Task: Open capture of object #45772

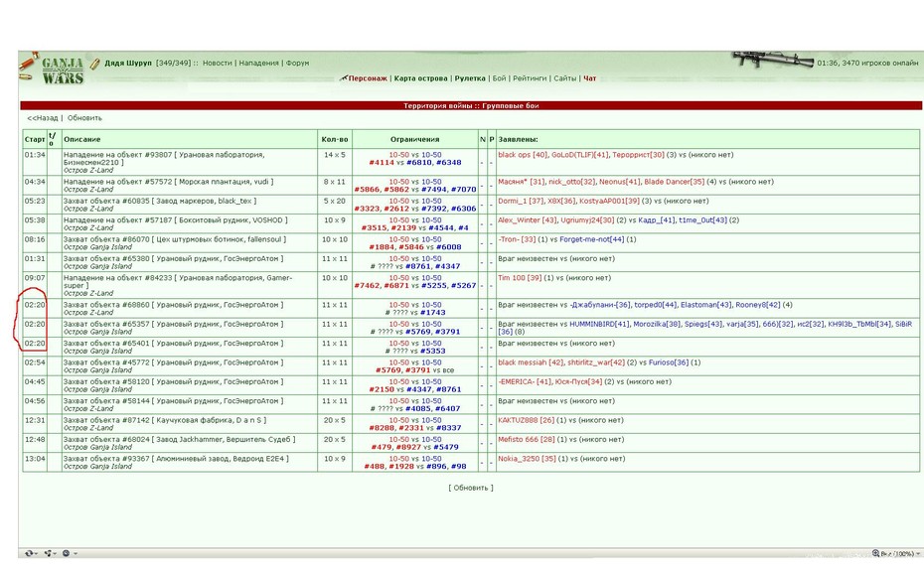Action: coord(173,362)
